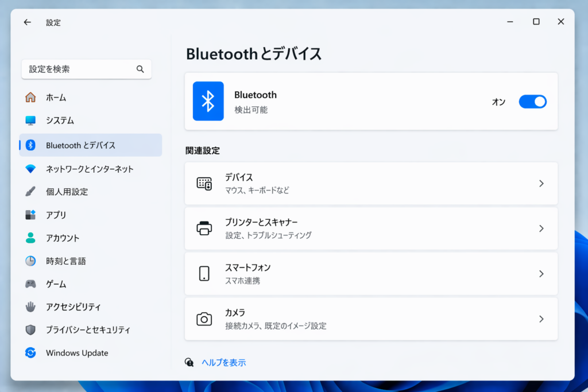Click the 設定、トラブルシューティング subtitle
This screenshot has width=588, height=392.
click(x=269, y=235)
